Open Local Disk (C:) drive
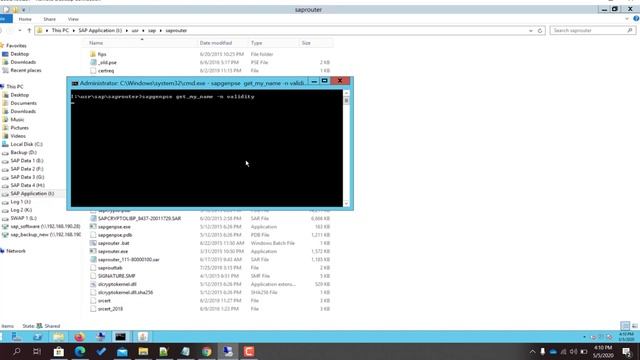Image resolution: width=640 pixels, height=360 pixels. pos(26,144)
